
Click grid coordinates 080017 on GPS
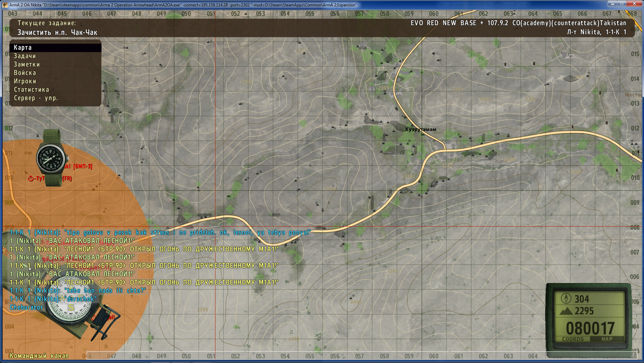point(590,328)
